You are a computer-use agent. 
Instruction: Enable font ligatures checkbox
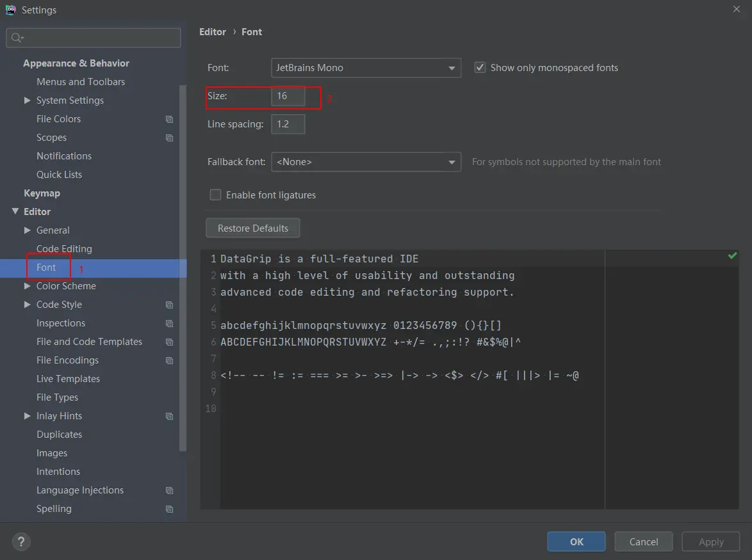point(215,195)
